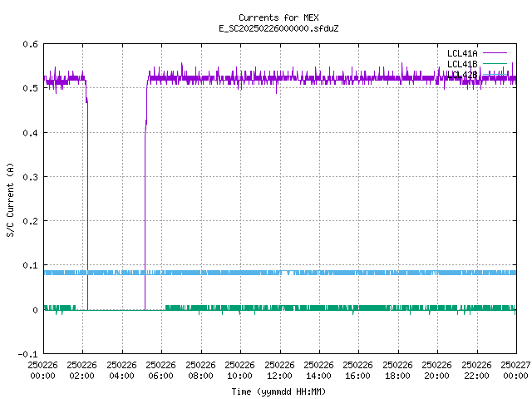The width and height of the screenshot is (532, 399).
Task: Click the x-axis tick label 250226 22:00
Action: coord(476,371)
